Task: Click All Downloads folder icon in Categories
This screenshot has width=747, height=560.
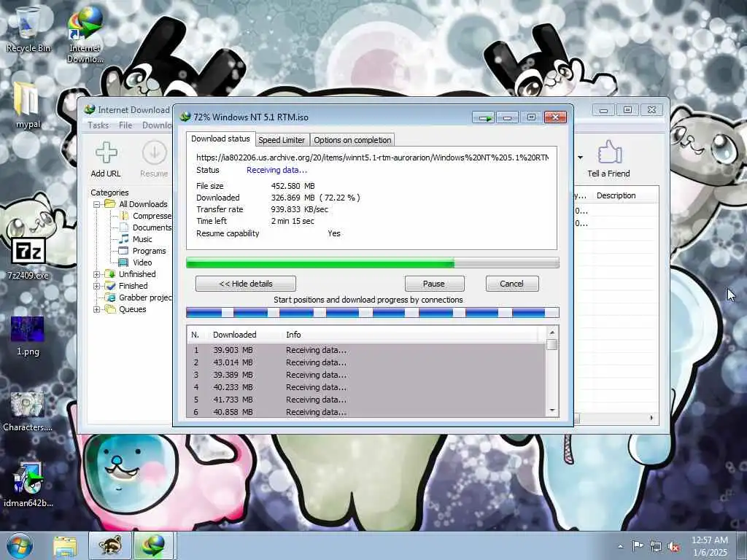Action: pyautogui.click(x=110, y=204)
